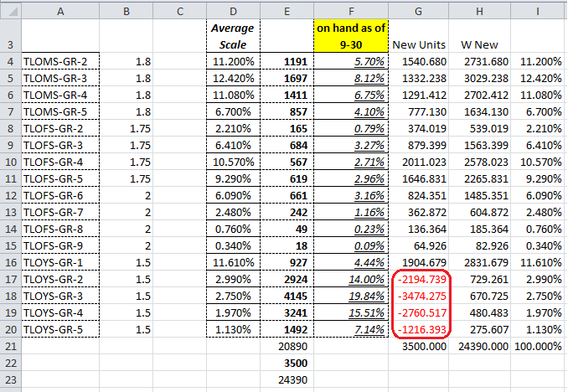
Task: Click the 14.00% on-hand cell
Action: coord(351,279)
